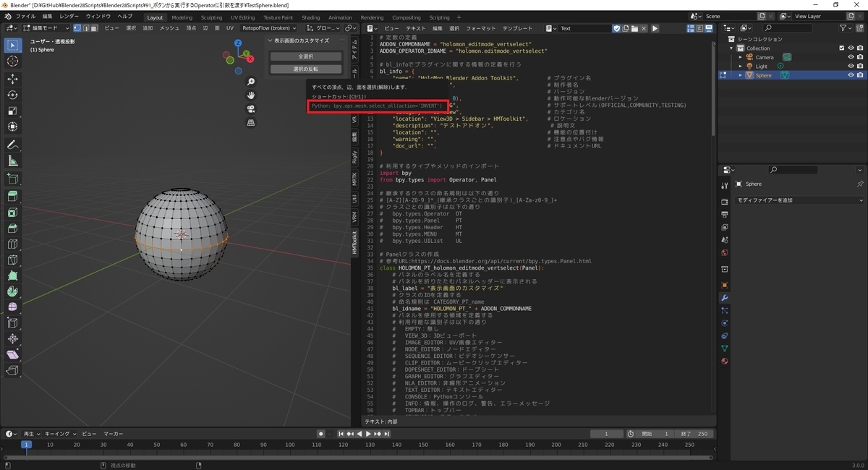Click the viewport pan hand icon
868x470 pixels.
coord(251,95)
